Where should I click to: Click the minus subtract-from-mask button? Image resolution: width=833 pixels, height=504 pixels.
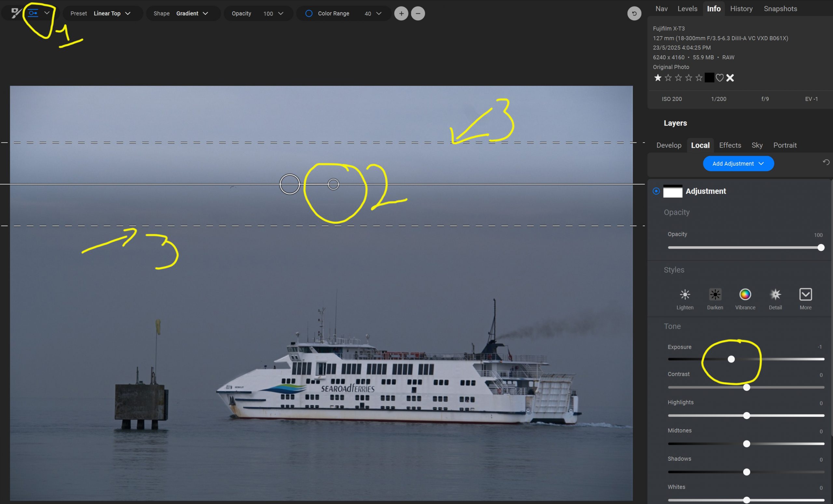coord(418,14)
